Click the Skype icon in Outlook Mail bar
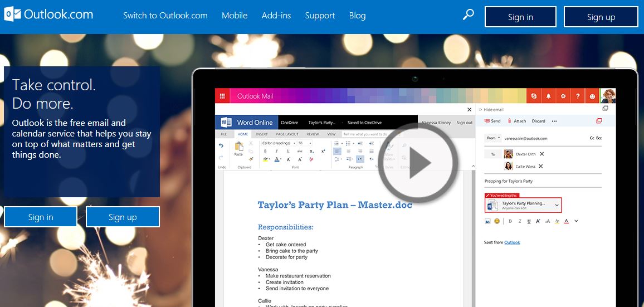 (x=534, y=96)
